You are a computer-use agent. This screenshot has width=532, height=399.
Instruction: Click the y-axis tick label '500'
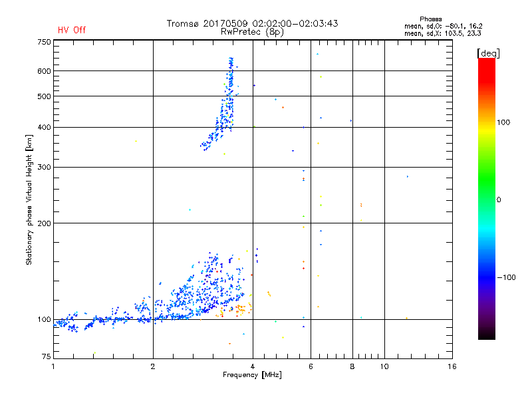44,96
